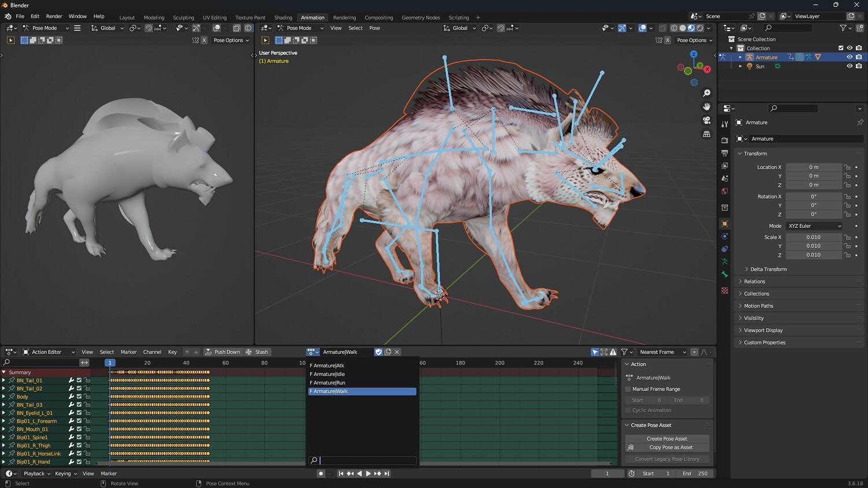Select Armature|Run from the action list

329,383
